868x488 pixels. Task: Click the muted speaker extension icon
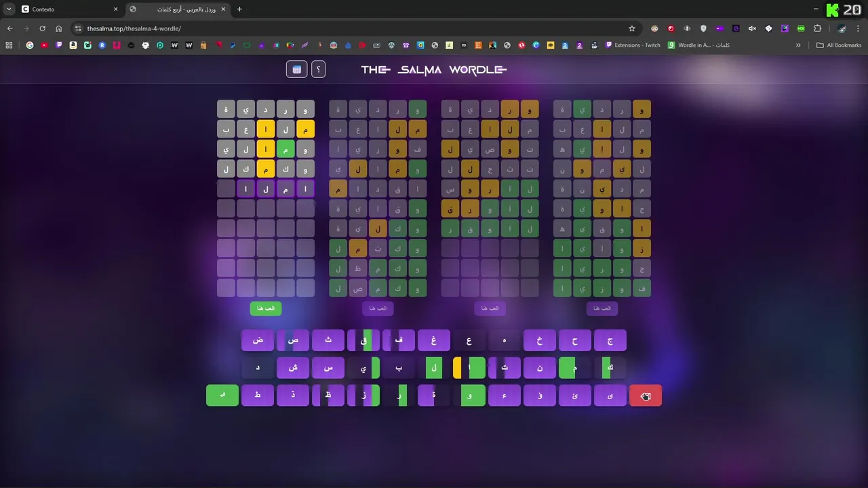pos(752,28)
